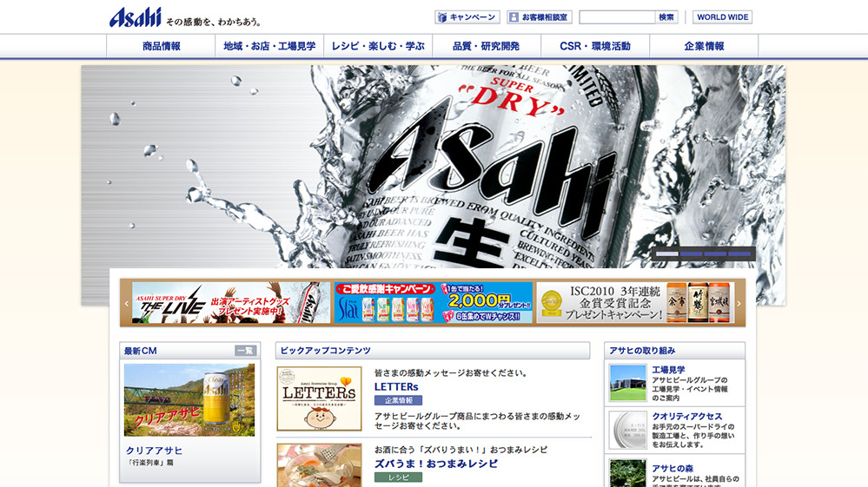Click the search input field

click(x=617, y=17)
